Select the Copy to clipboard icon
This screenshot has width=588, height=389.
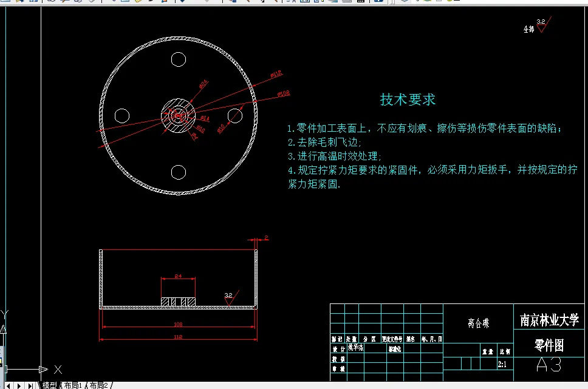pyautogui.click(x=126, y=2)
